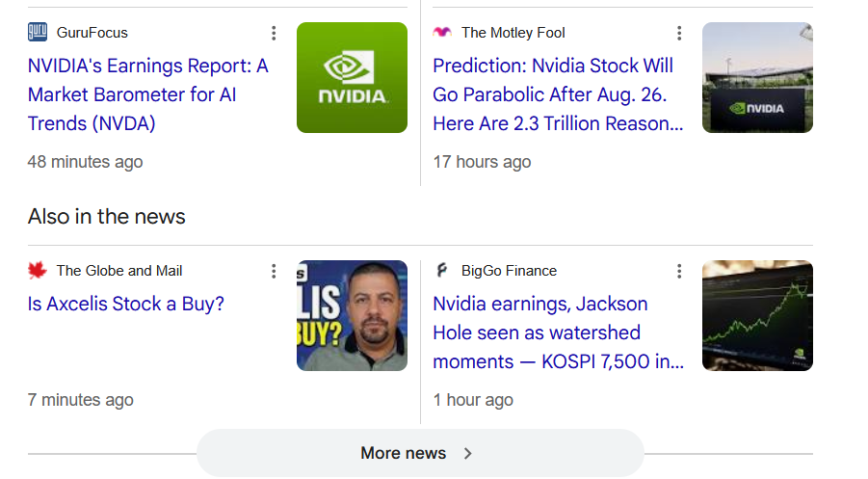Click the NVIDIA headquarters sign thumbnail
The height and width of the screenshot is (479, 868).
coord(757,77)
